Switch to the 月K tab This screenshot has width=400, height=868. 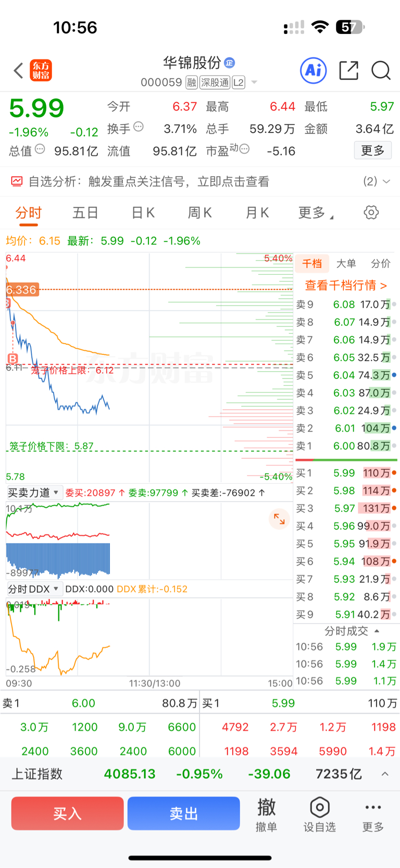(257, 213)
